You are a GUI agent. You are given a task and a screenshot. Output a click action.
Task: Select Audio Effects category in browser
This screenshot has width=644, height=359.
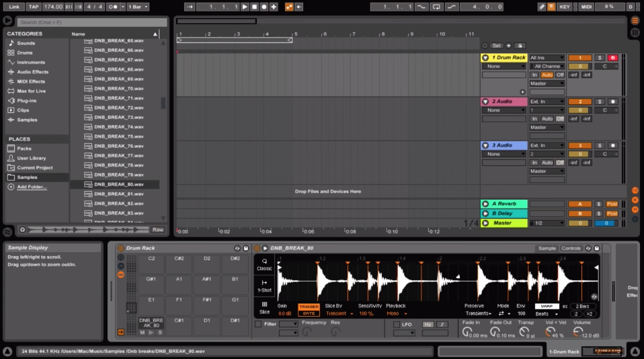pyautogui.click(x=32, y=72)
